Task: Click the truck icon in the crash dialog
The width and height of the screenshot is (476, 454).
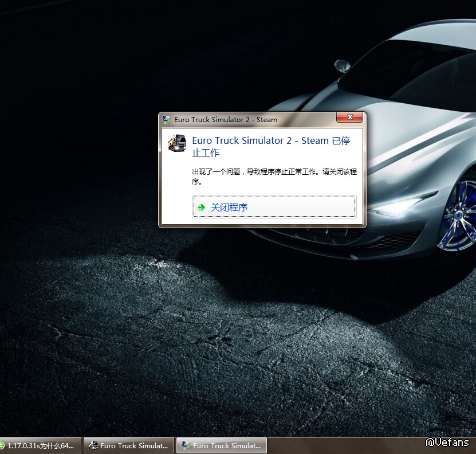Action: click(177, 142)
